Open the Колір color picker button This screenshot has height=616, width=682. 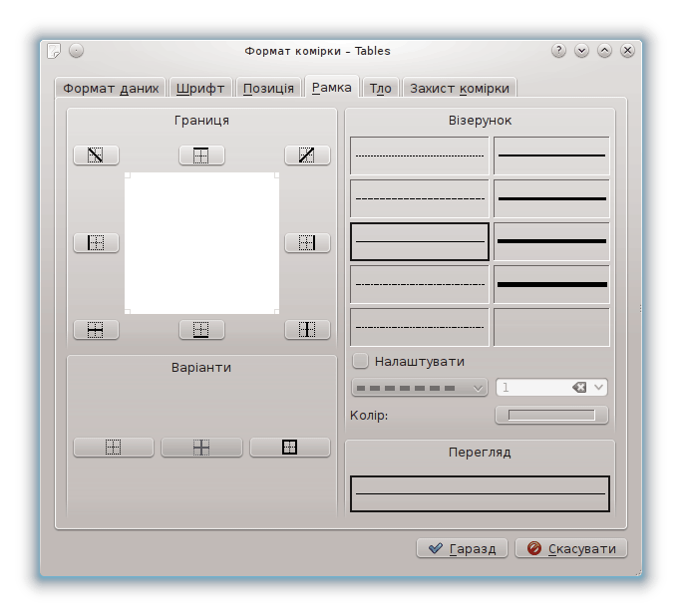click(x=551, y=415)
